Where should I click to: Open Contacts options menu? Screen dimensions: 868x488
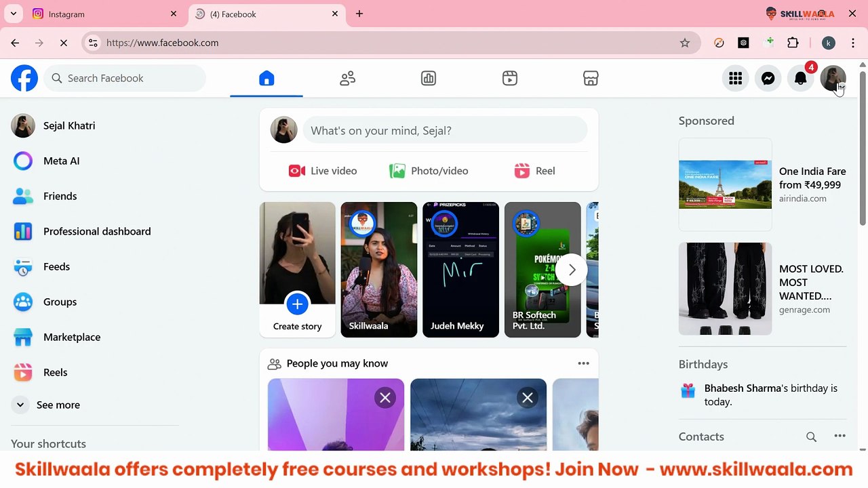[x=840, y=436]
